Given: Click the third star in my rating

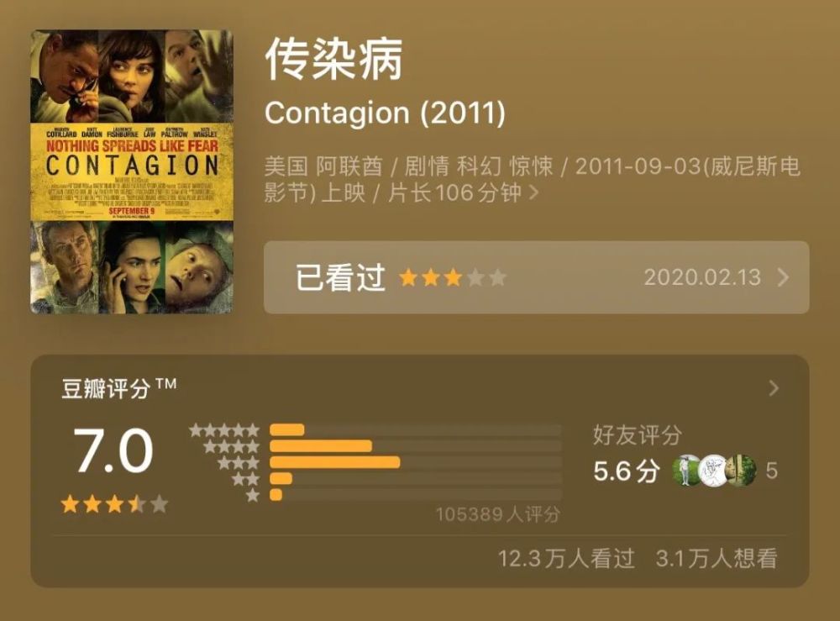Looking at the screenshot, I should click(454, 277).
